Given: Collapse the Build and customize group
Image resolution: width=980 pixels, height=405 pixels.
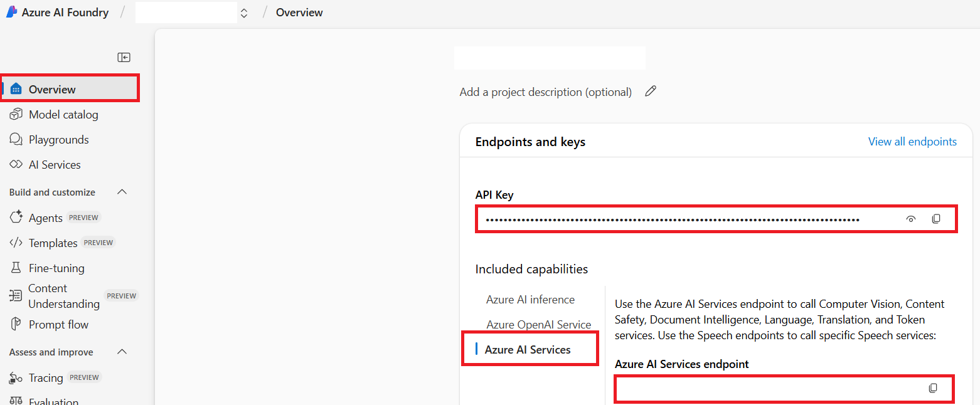Looking at the screenshot, I should point(121,192).
